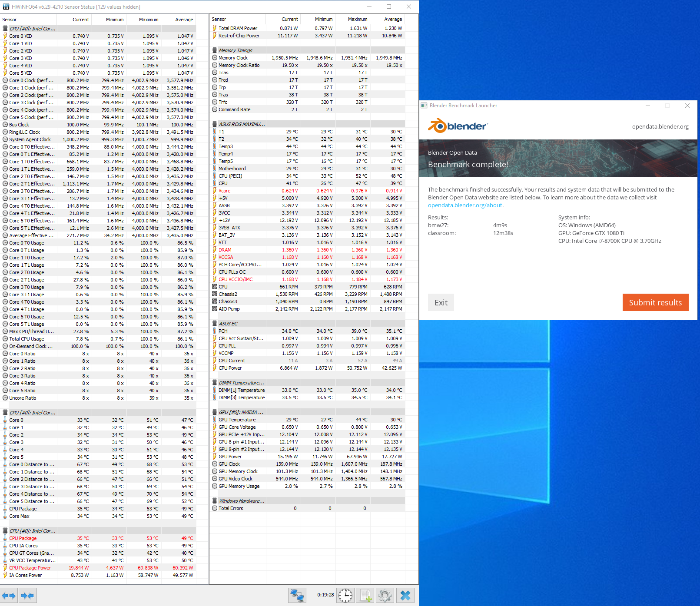
Task: Select the ASUS ROG MAXIMUS section chip icon
Action: tap(215, 124)
